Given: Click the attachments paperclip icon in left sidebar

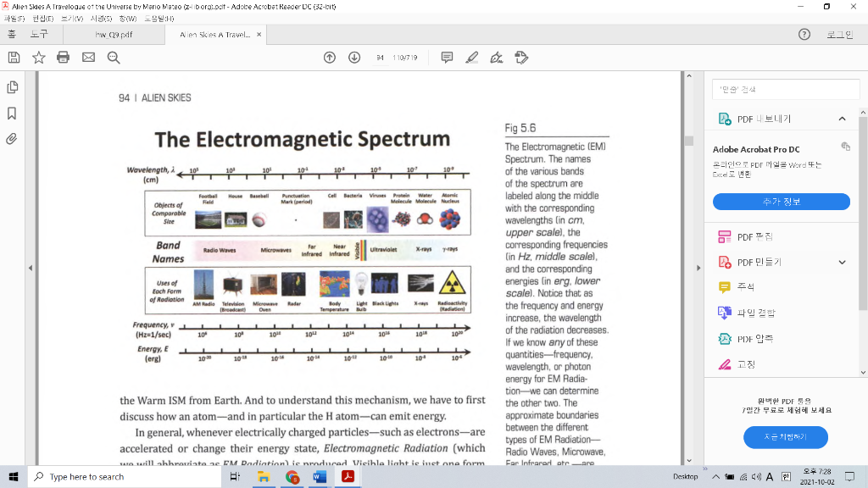Looking at the screenshot, I should point(12,139).
